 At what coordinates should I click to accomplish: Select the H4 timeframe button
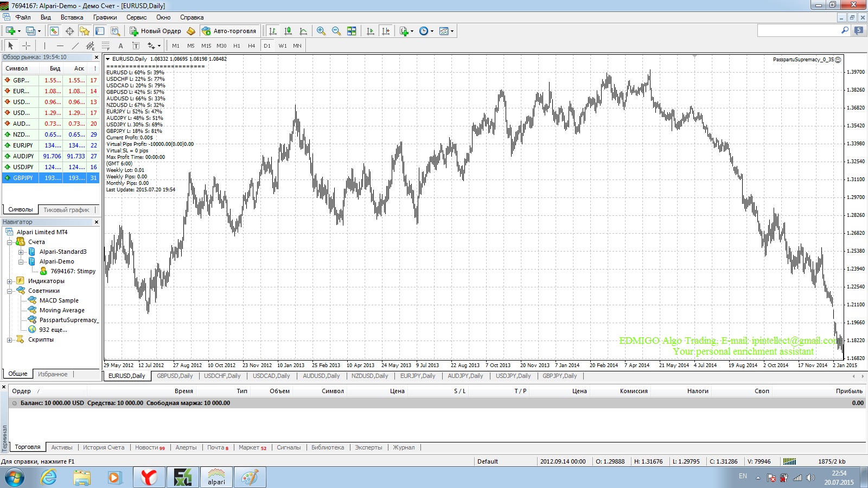click(x=251, y=46)
